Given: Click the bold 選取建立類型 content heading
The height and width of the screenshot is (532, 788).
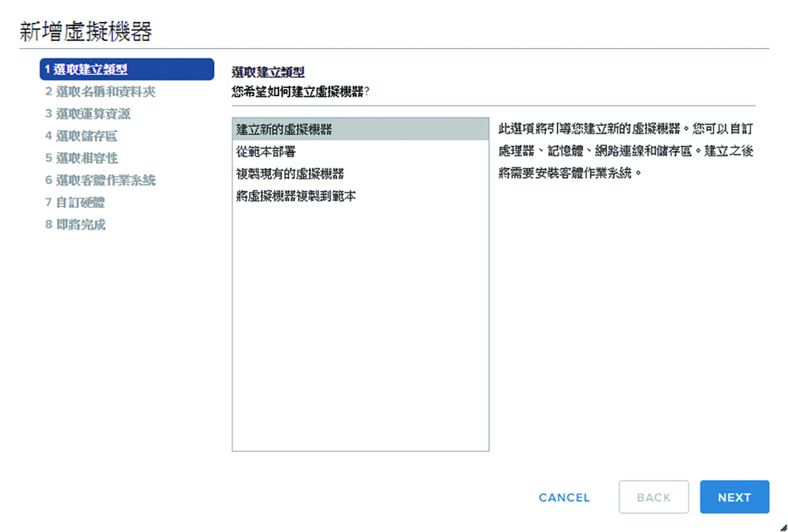Looking at the screenshot, I should (268, 72).
